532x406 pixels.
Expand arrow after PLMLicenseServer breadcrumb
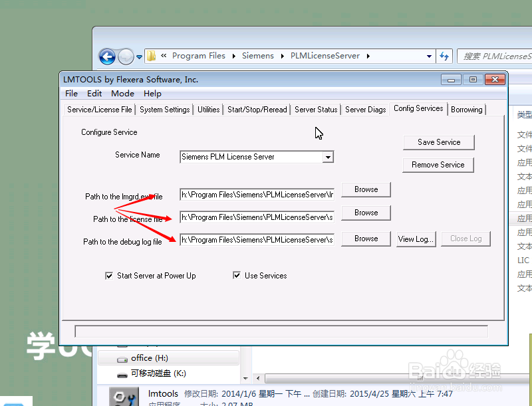pos(368,56)
